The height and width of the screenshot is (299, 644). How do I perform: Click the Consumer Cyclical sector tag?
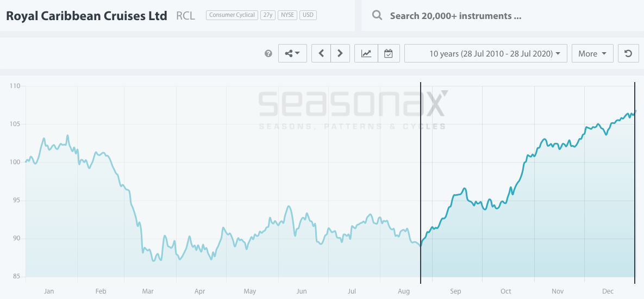[x=231, y=15]
